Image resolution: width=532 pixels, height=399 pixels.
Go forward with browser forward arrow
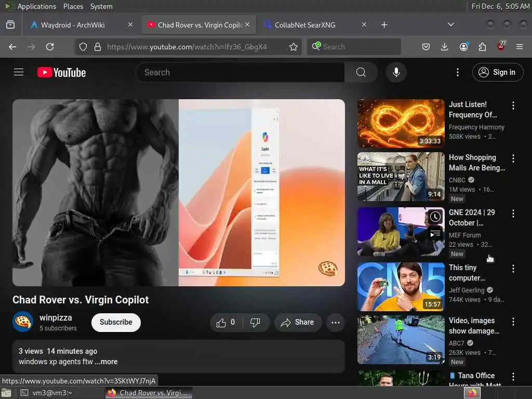(31, 47)
